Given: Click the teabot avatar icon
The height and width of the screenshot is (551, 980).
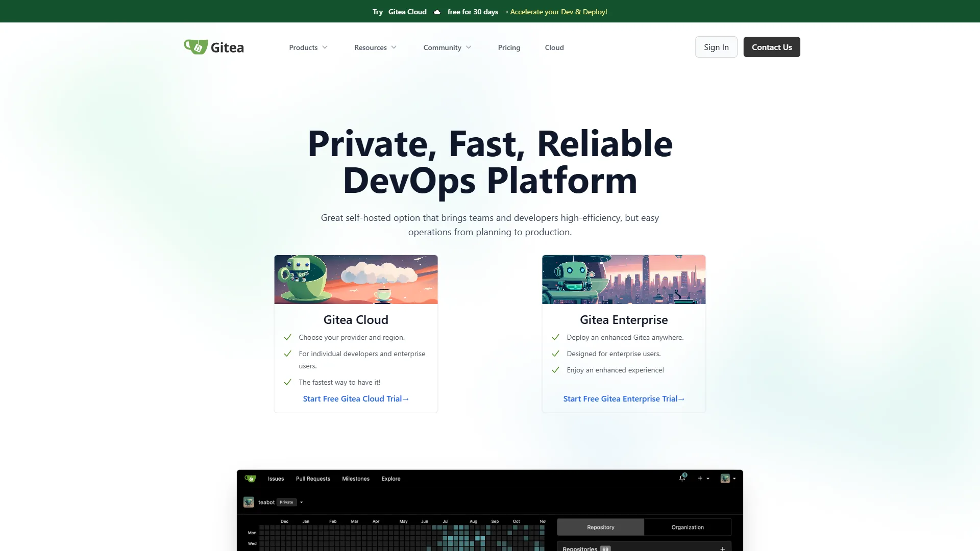Looking at the screenshot, I should [249, 502].
